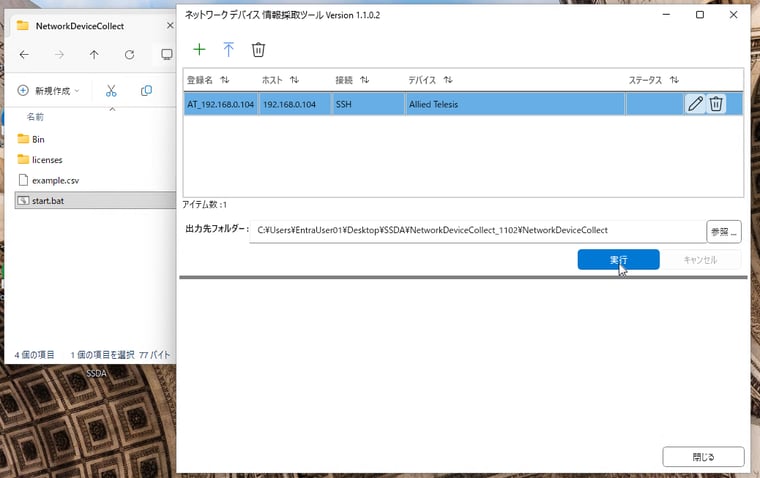Select the NetworkDeviceCollect Explorer tab
The width and height of the screenshot is (760, 478).
coord(79,26)
